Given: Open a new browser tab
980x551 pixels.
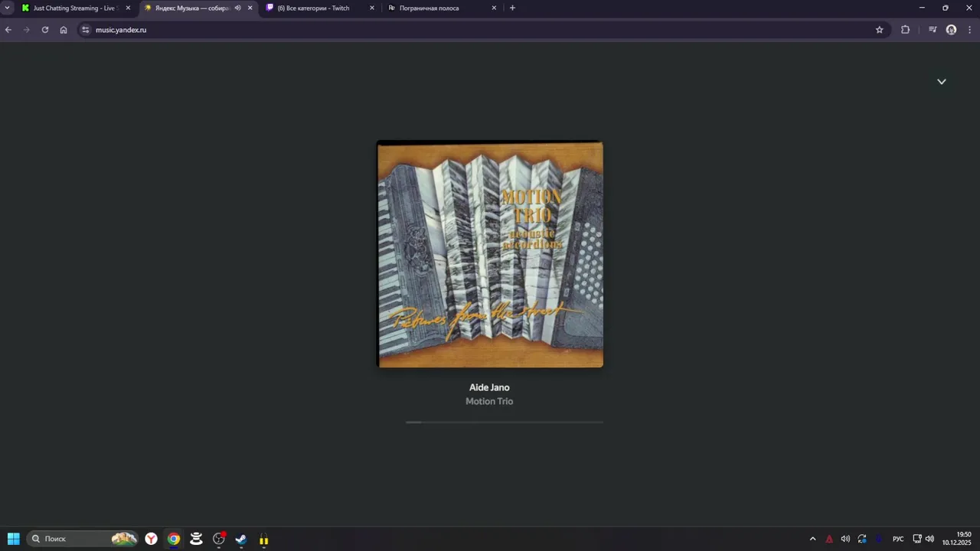Looking at the screenshot, I should point(512,8).
